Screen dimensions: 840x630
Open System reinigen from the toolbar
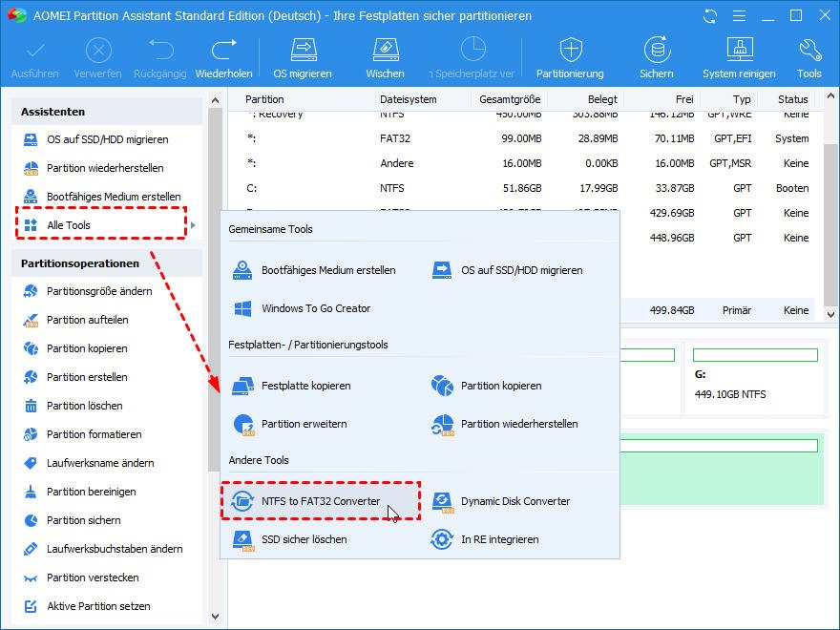click(x=739, y=58)
